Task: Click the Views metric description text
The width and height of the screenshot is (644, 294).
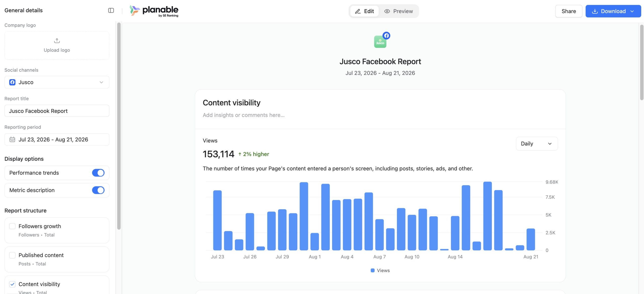Action: tap(338, 169)
